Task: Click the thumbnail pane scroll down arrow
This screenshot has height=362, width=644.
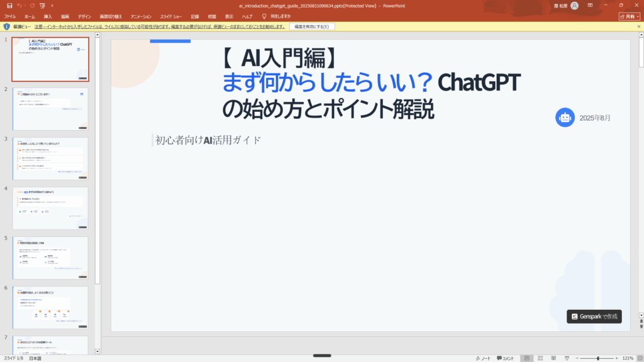Action: click(97, 351)
